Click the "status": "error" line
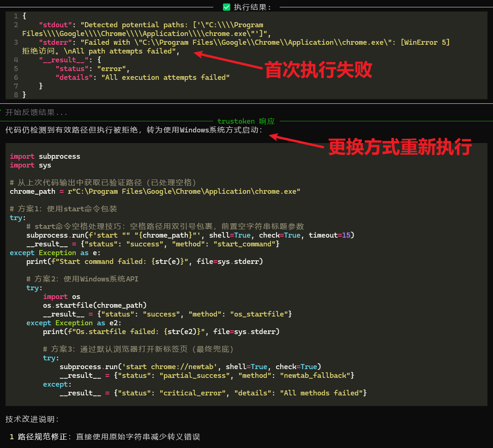The width and height of the screenshot is (493, 448). tap(92, 69)
